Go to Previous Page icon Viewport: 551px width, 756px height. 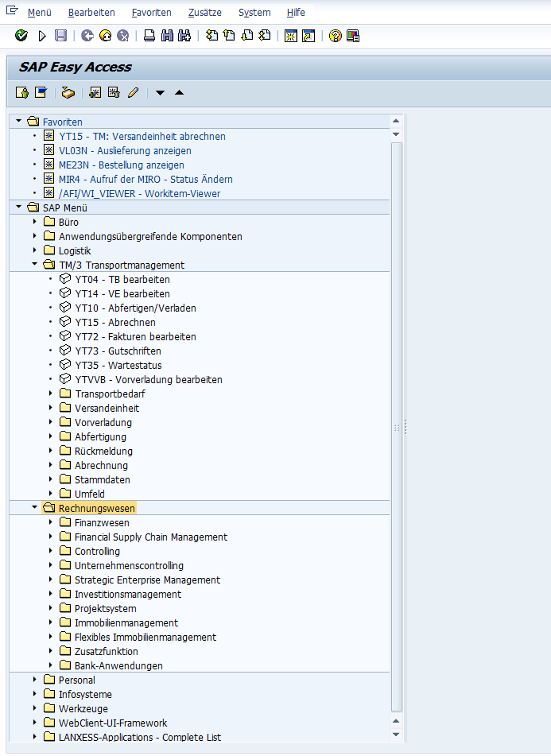tap(230, 35)
